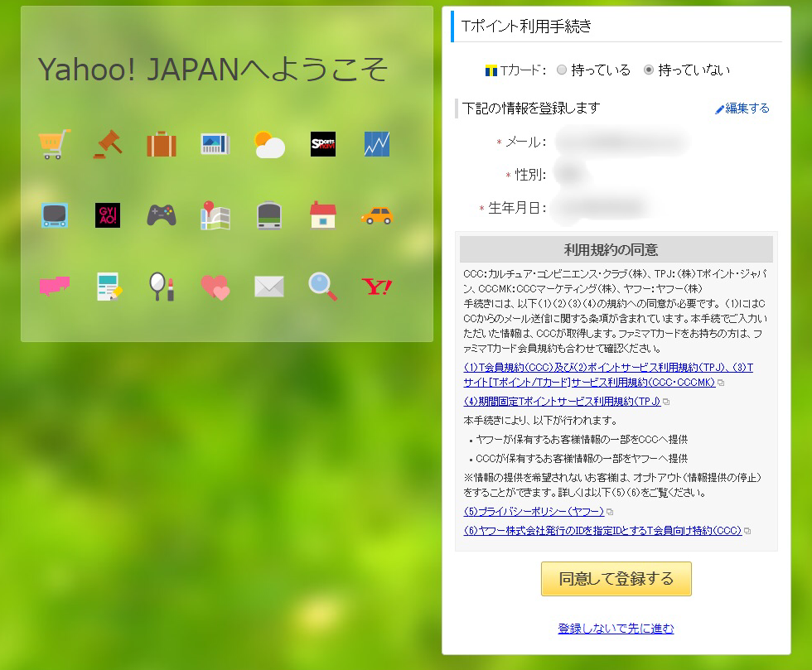Click 登録しないで先に進む link
This screenshot has width=812, height=670.
click(616, 629)
